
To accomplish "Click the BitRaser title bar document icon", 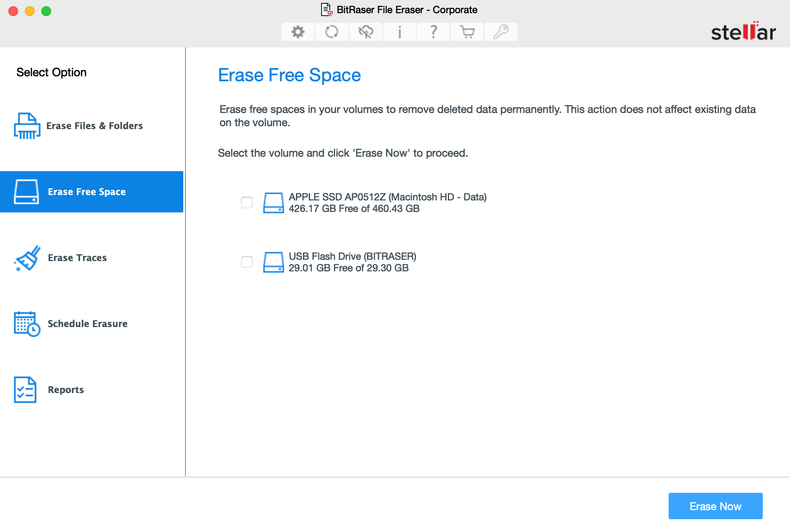I will point(326,9).
